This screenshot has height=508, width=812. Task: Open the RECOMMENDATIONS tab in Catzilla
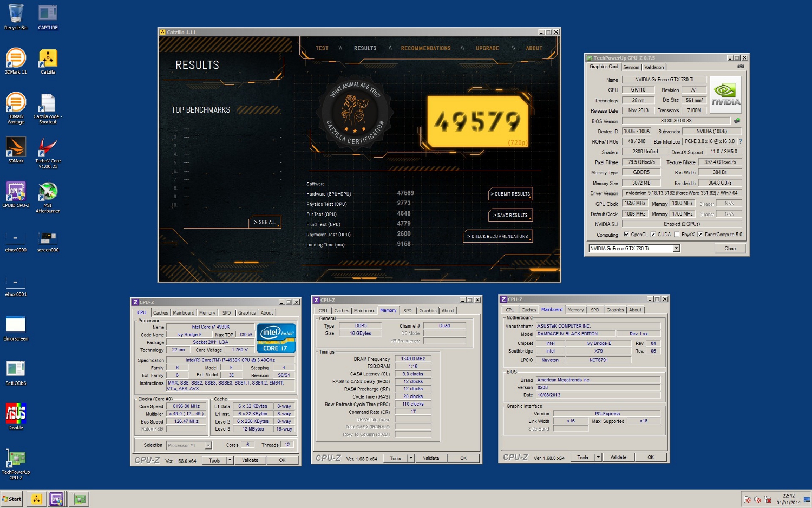coord(426,48)
